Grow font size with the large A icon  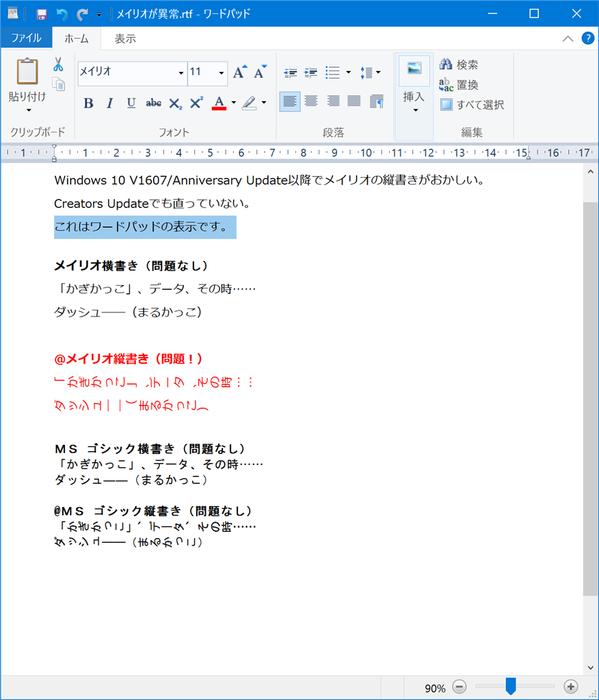pos(240,72)
